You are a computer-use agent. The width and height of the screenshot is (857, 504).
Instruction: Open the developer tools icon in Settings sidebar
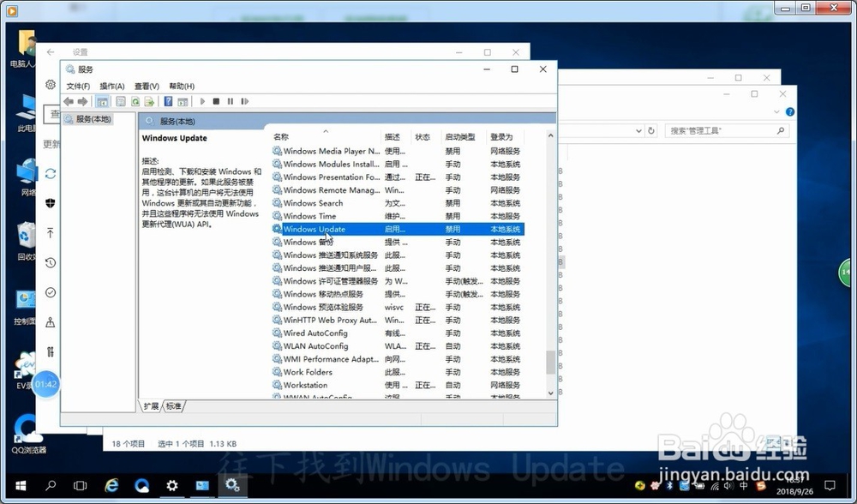[x=51, y=351]
